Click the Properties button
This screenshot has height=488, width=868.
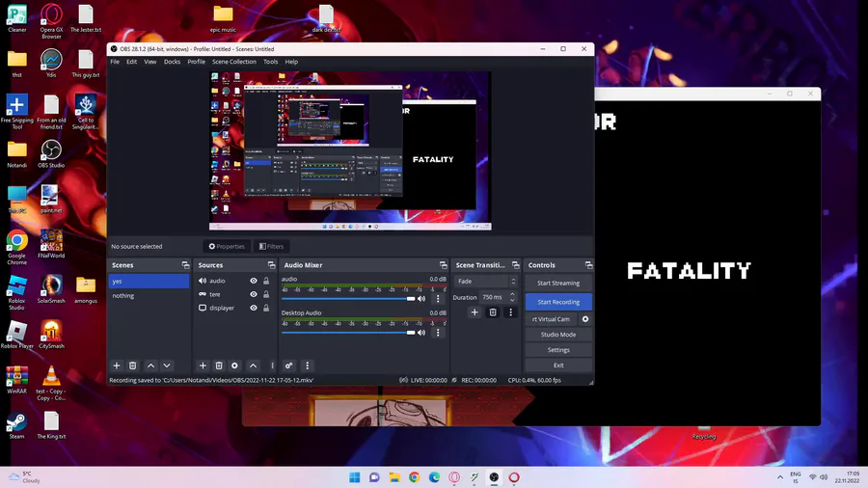pos(227,247)
